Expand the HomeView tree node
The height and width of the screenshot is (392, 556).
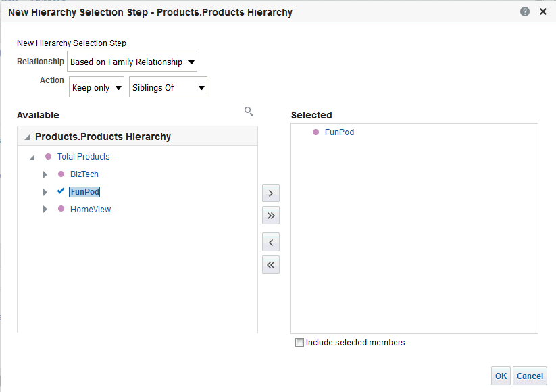click(x=45, y=210)
